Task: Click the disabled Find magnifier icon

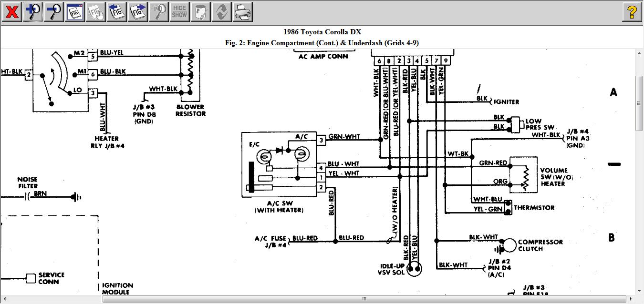Action: coord(159,12)
